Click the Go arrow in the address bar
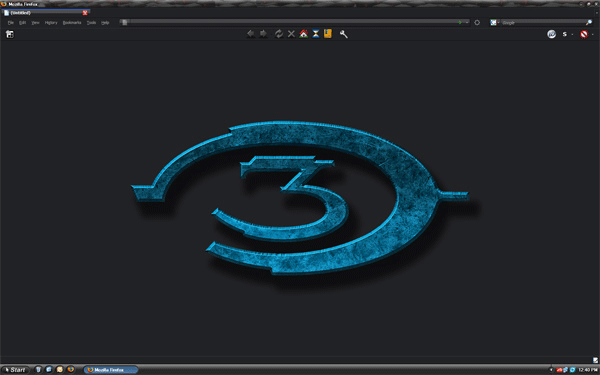600x375 pixels. [x=460, y=23]
